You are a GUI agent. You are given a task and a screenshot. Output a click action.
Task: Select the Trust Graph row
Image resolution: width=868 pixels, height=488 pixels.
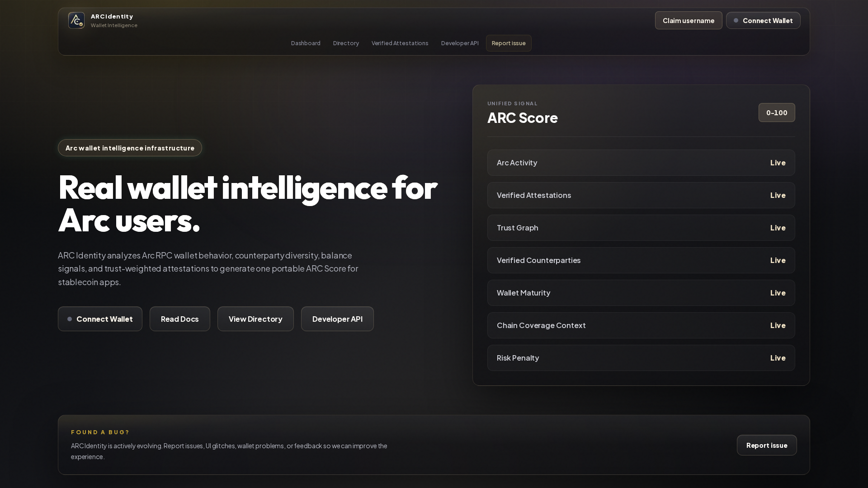(x=641, y=228)
